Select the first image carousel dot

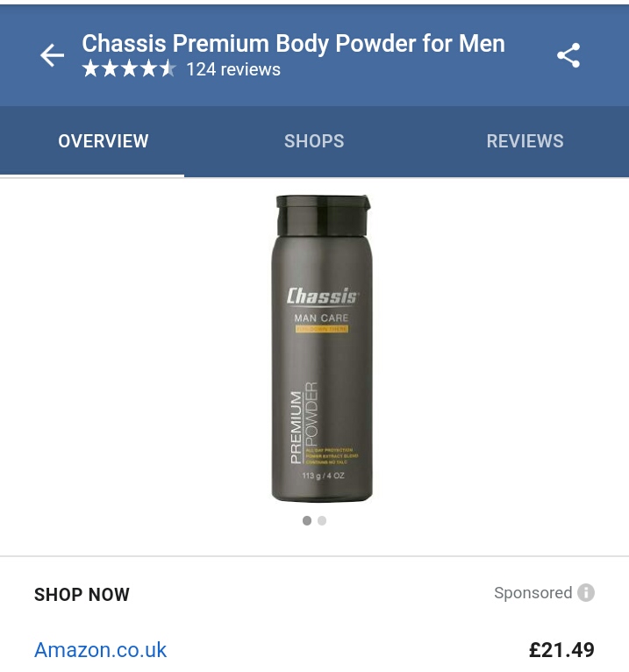[307, 521]
